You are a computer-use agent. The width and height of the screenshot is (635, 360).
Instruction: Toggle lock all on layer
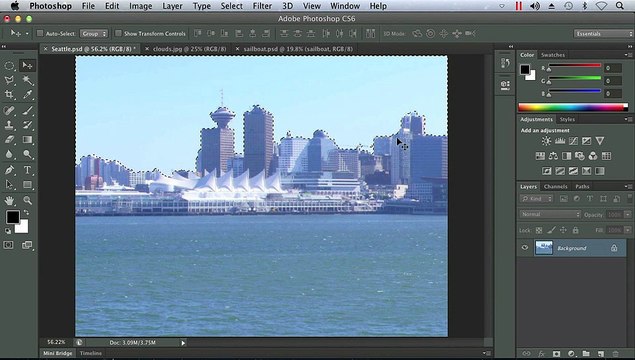coord(575,230)
